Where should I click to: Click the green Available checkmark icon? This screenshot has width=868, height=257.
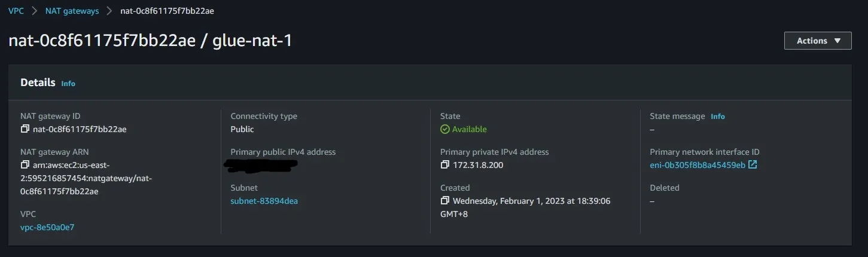[444, 129]
